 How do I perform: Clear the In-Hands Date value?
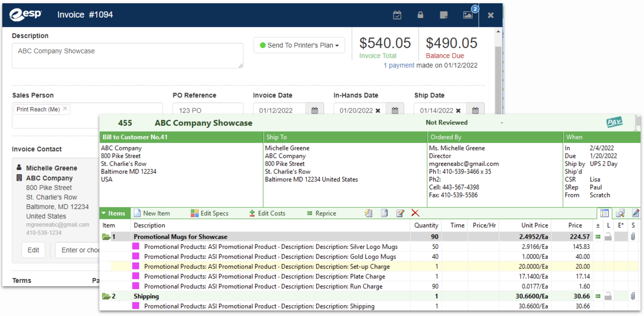[x=378, y=110]
